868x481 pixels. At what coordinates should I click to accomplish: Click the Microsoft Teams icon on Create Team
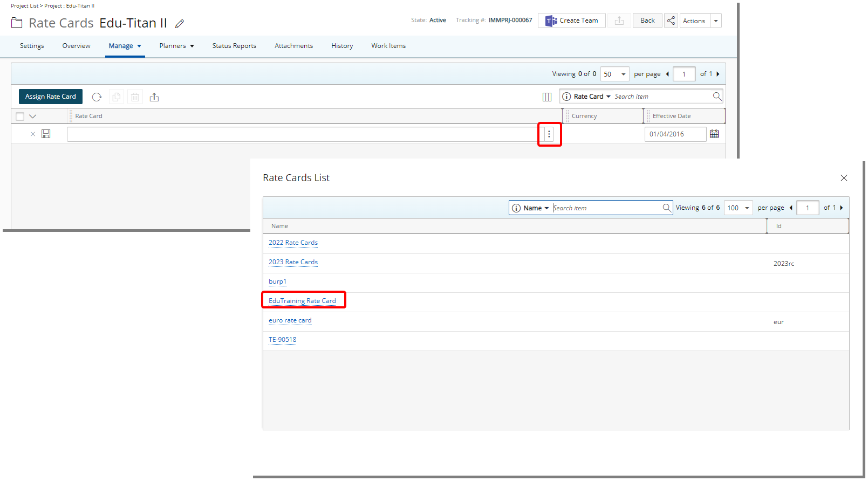[x=551, y=21]
